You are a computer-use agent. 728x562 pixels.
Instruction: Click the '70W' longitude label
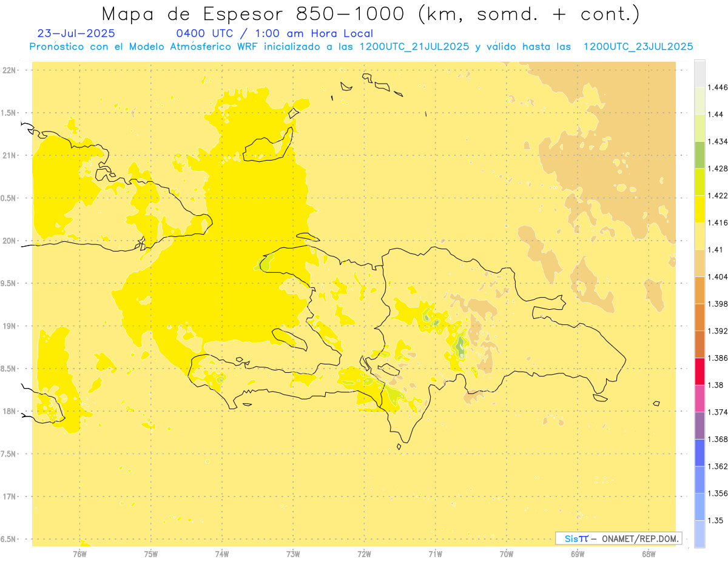507,554
